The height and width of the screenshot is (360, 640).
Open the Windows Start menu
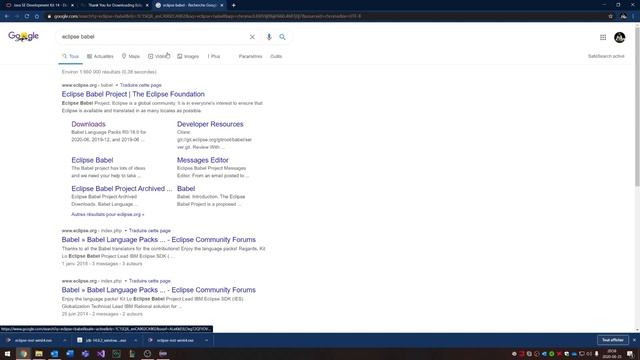coord(7,353)
